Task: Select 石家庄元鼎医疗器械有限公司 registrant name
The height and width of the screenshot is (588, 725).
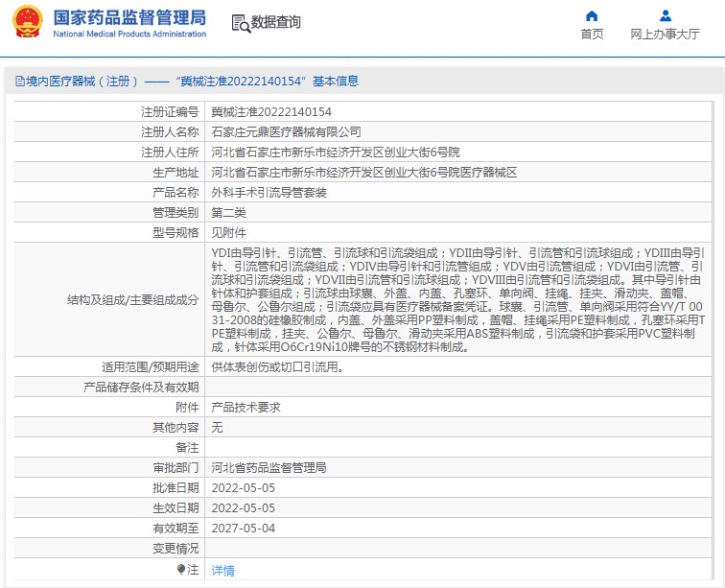Action: pos(286,131)
